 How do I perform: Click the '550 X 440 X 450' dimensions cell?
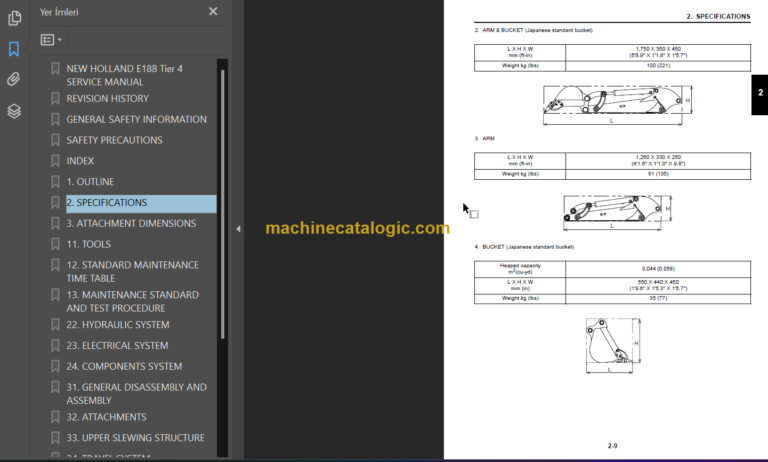click(x=658, y=286)
